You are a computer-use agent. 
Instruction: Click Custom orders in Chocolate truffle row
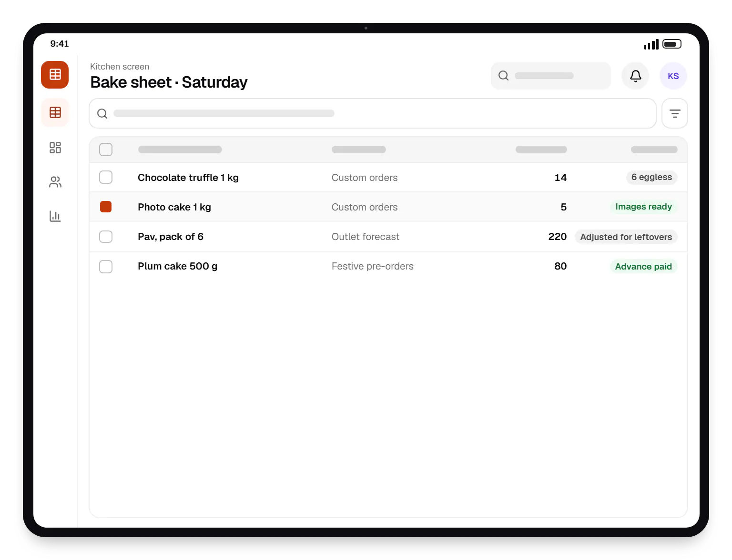tap(365, 178)
